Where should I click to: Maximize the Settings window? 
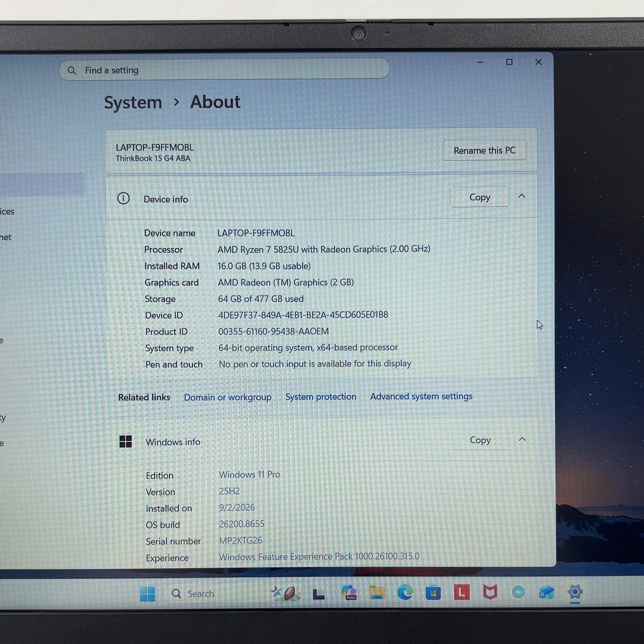[x=509, y=62]
